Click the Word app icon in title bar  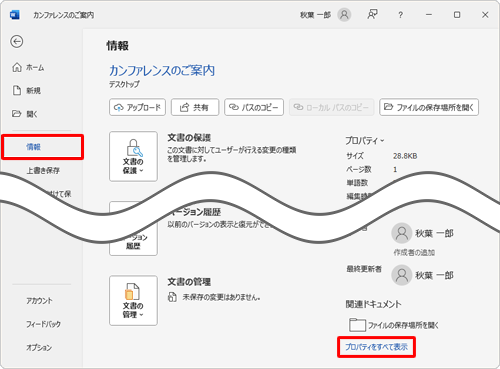(15, 15)
